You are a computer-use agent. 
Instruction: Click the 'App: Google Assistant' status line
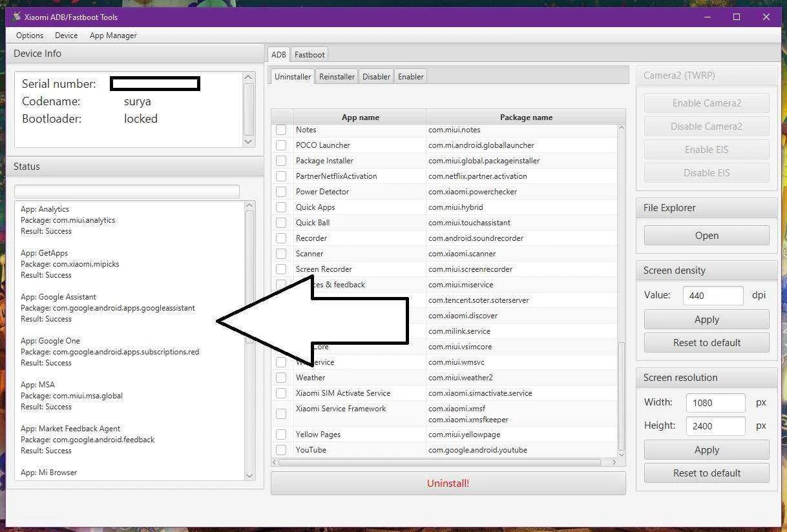point(58,297)
